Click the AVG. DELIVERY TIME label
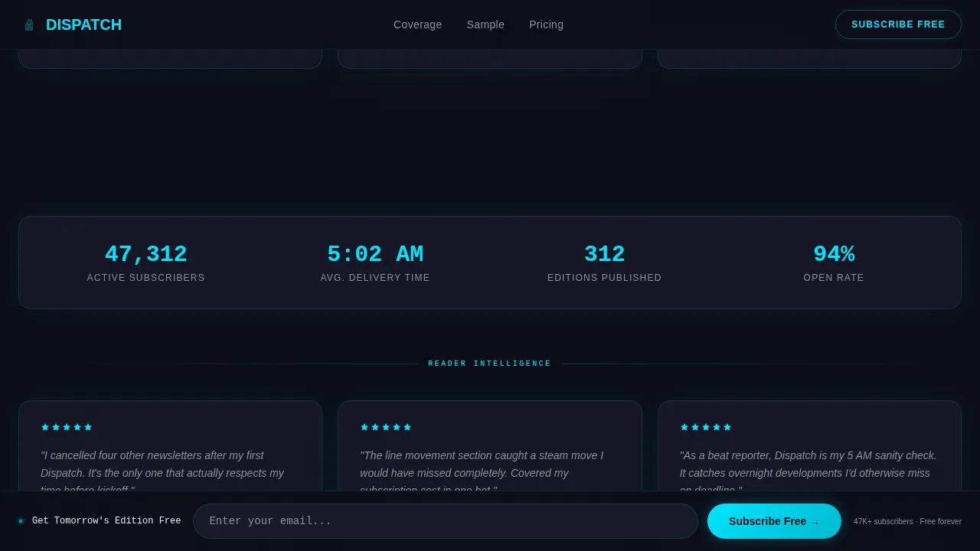 point(375,278)
